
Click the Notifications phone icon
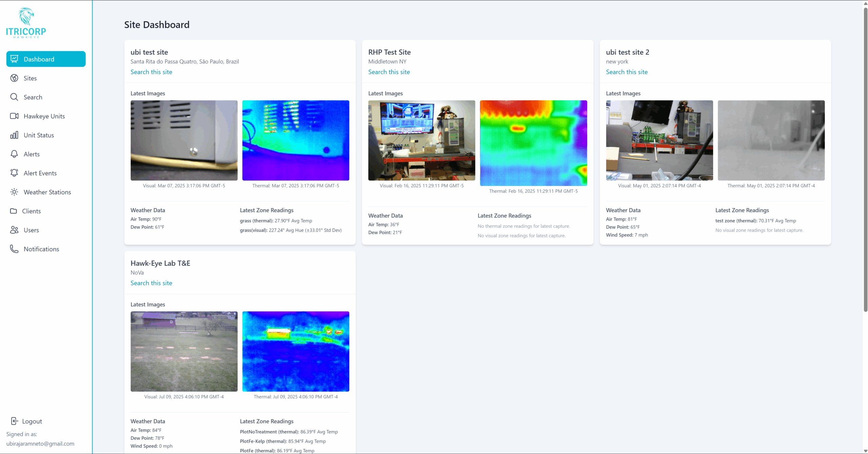click(x=14, y=249)
